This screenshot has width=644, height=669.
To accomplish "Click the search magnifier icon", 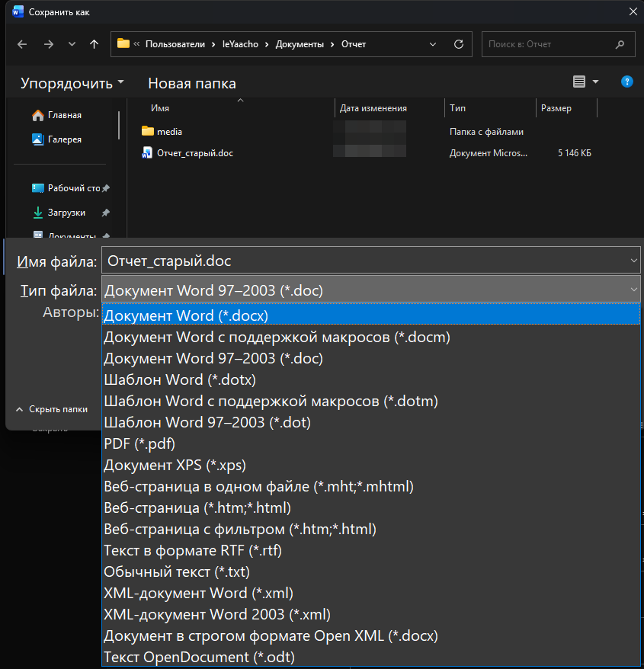I will tap(620, 44).
